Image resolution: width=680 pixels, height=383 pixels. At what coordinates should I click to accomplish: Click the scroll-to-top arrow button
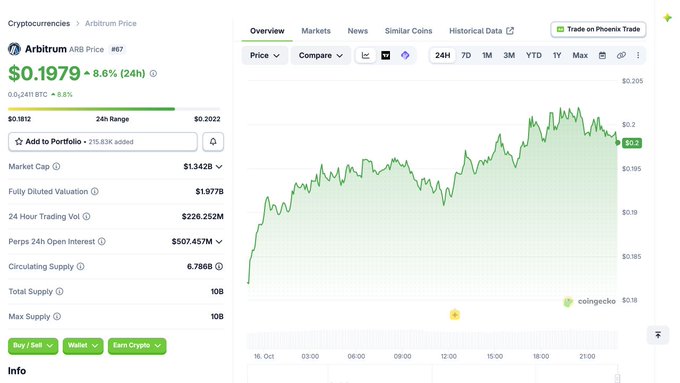[658, 335]
